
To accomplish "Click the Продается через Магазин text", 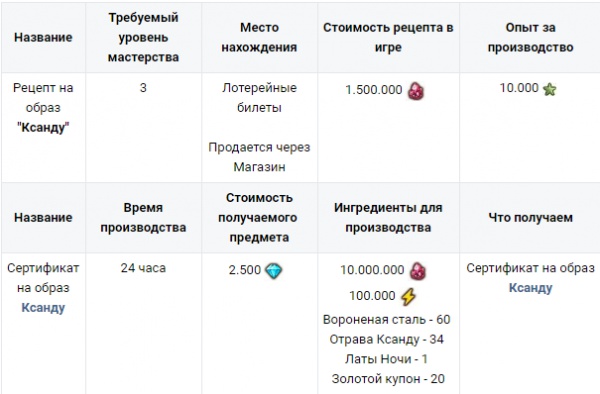I will [x=259, y=157].
